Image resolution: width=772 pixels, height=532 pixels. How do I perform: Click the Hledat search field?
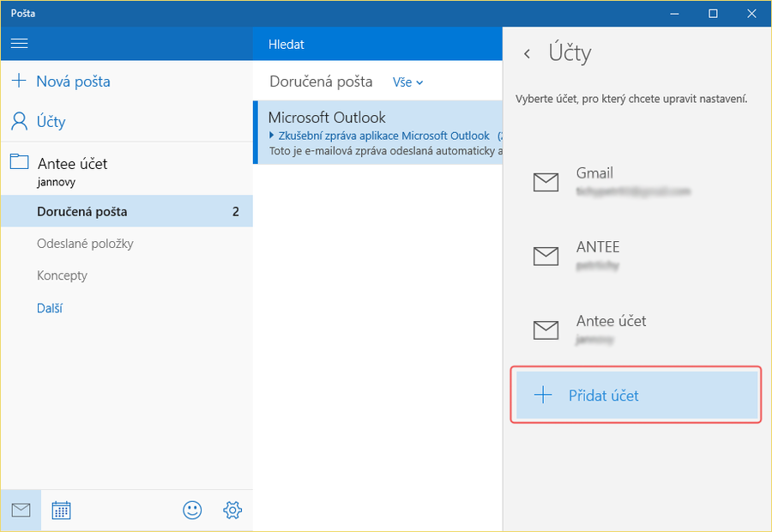pyautogui.click(x=377, y=44)
